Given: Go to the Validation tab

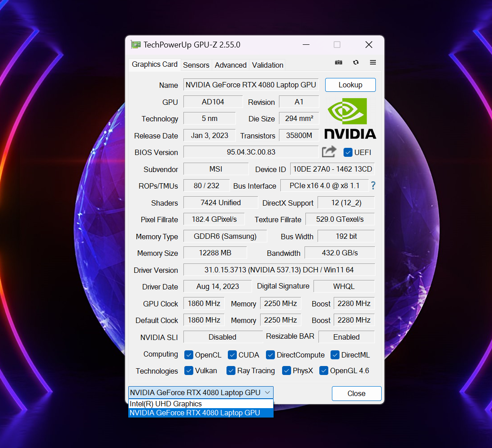Looking at the screenshot, I should (268, 65).
